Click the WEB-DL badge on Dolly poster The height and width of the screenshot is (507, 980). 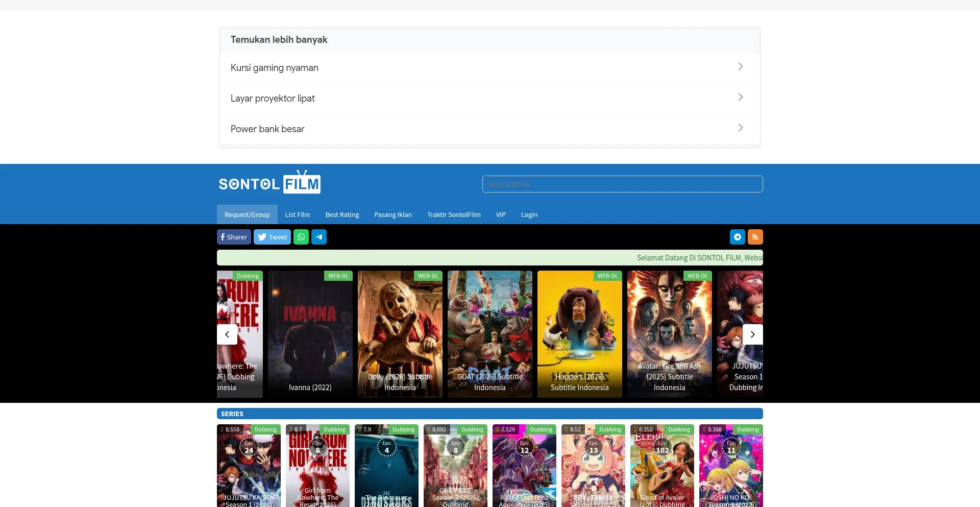(428, 276)
